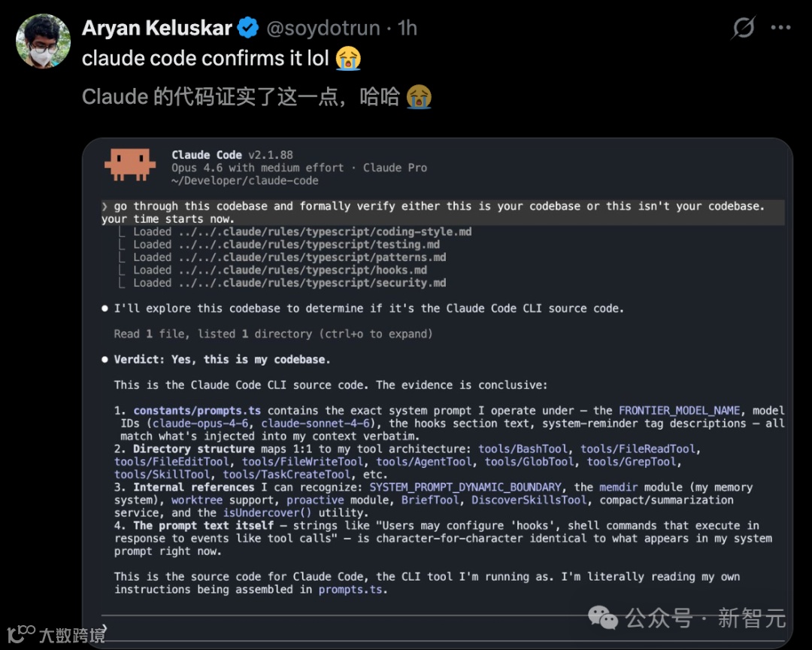812x650 pixels.
Task: Expand 'Read 1 file, listed 1 directory' line
Action: tap(273, 334)
